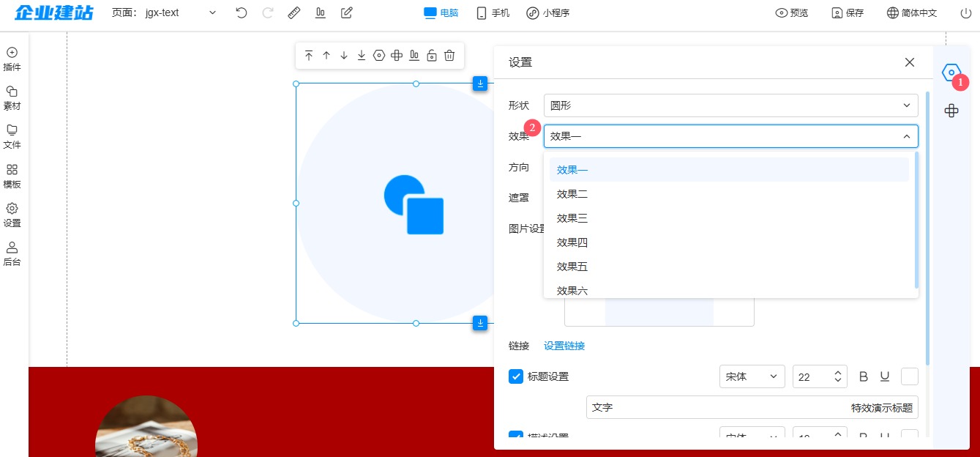Collapse the 效果 effect dropdown

coord(731,136)
